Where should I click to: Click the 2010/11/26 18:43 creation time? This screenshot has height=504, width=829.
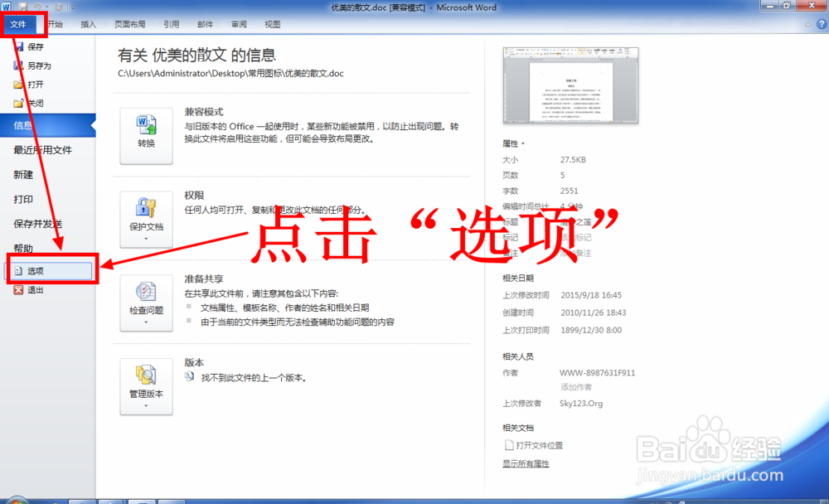[x=594, y=313]
